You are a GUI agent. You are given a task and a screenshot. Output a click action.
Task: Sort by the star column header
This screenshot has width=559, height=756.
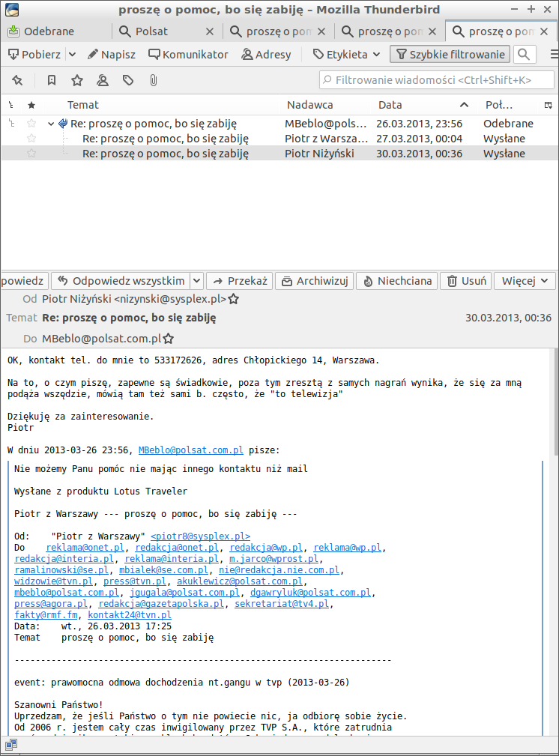31,105
